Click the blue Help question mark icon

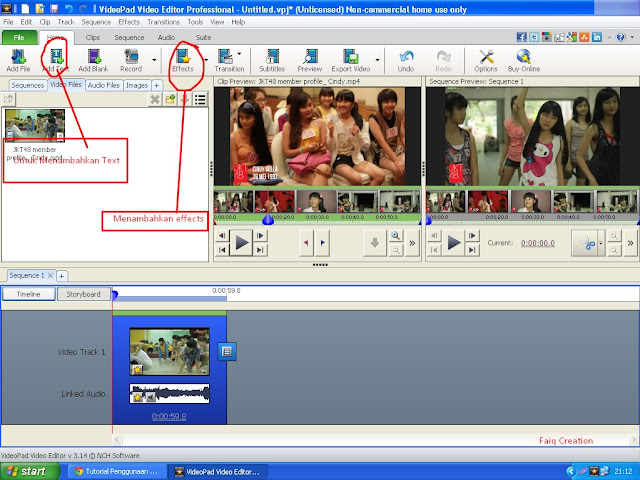pos(621,37)
